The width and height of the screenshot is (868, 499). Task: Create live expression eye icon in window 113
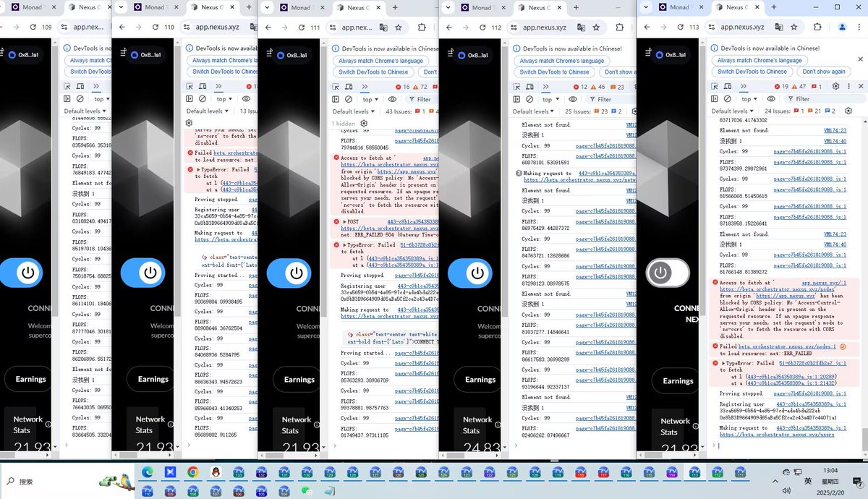(x=773, y=99)
